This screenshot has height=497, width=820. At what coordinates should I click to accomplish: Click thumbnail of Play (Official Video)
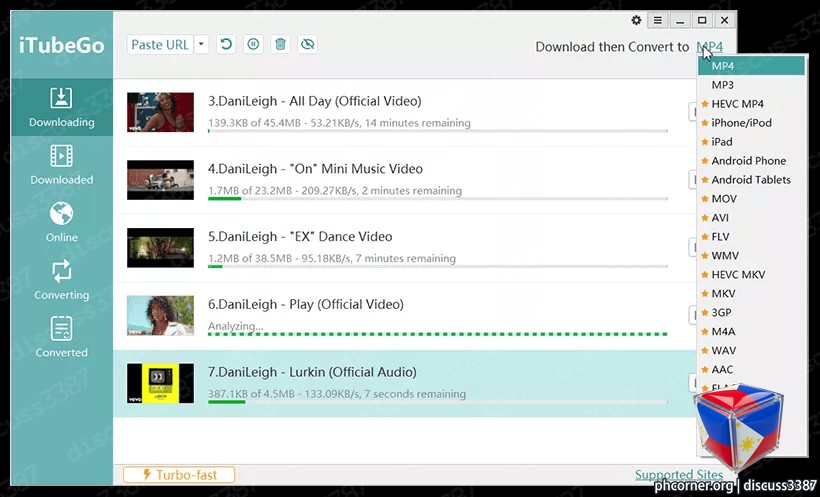click(161, 315)
